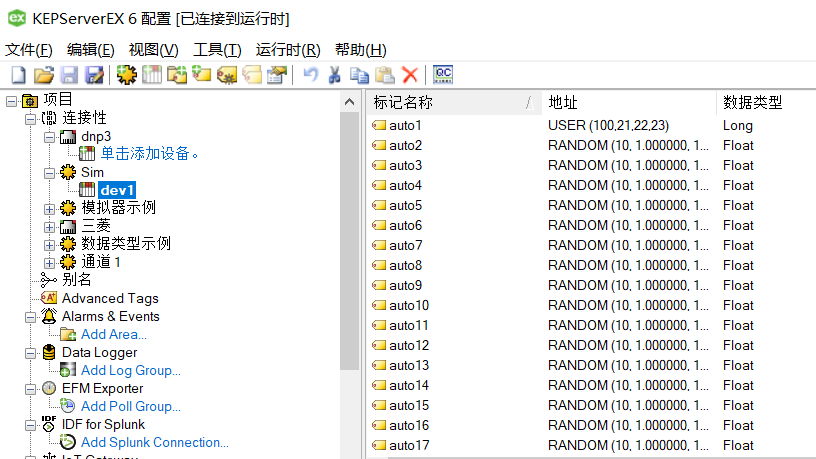Click the Long data type cell
This screenshot has height=459, width=816.
pos(737,125)
